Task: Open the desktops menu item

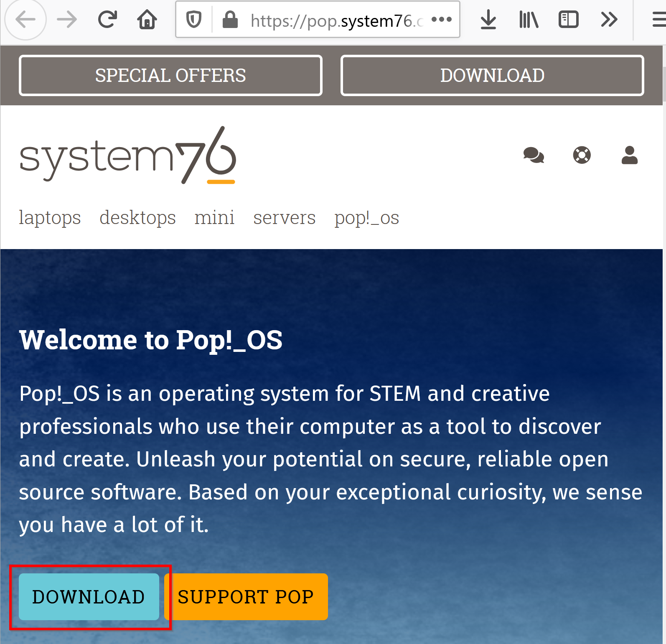Action: point(137,218)
